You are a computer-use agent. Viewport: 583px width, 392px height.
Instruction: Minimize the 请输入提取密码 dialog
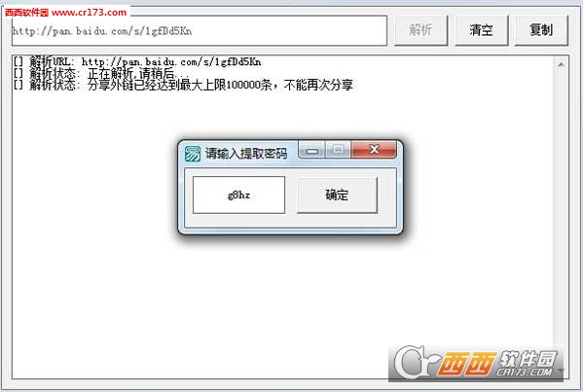pos(312,150)
